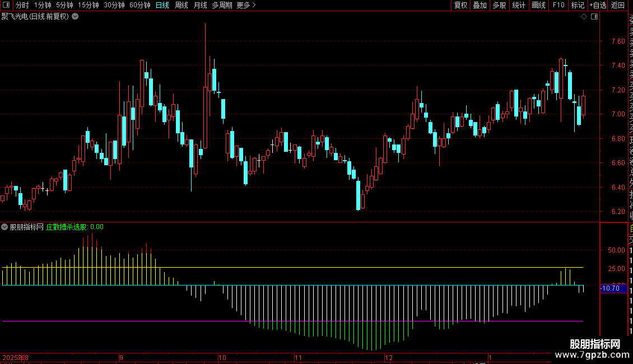The width and height of the screenshot is (633, 364).
Task: Click the 6.40 price axis label
Action: point(618,188)
